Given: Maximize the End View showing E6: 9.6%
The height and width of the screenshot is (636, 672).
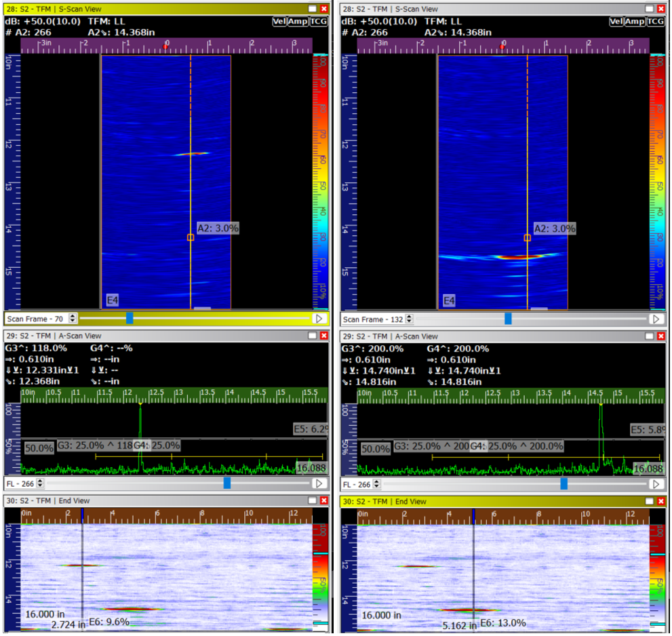Looking at the screenshot, I should tap(313, 500).
